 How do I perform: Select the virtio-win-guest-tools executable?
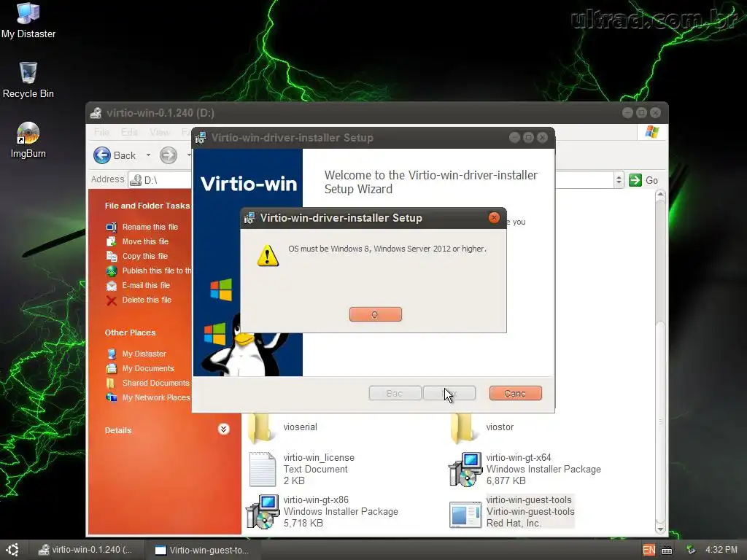click(512, 511)
